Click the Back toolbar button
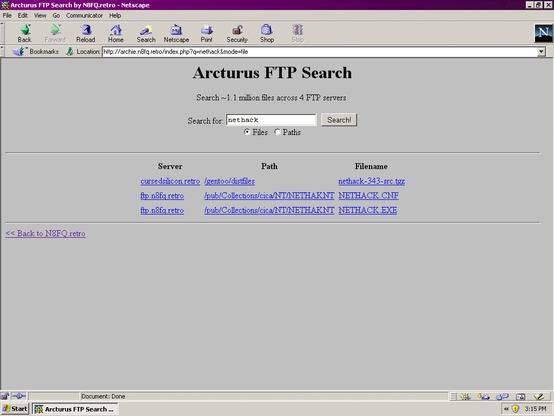The width and height of the screenshot is (554, 416). [25, 34]
